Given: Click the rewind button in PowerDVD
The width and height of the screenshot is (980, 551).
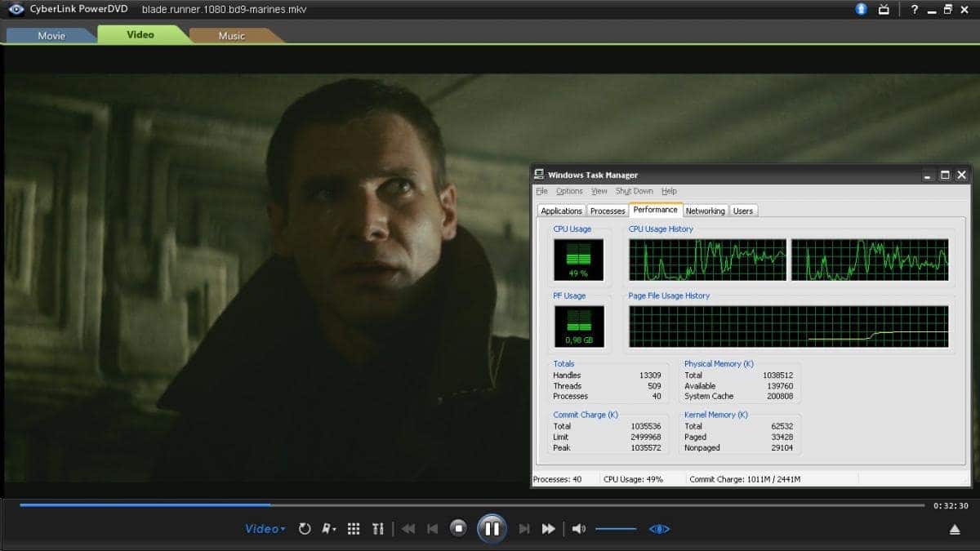Looking at the screenshot, I should 408,529.
